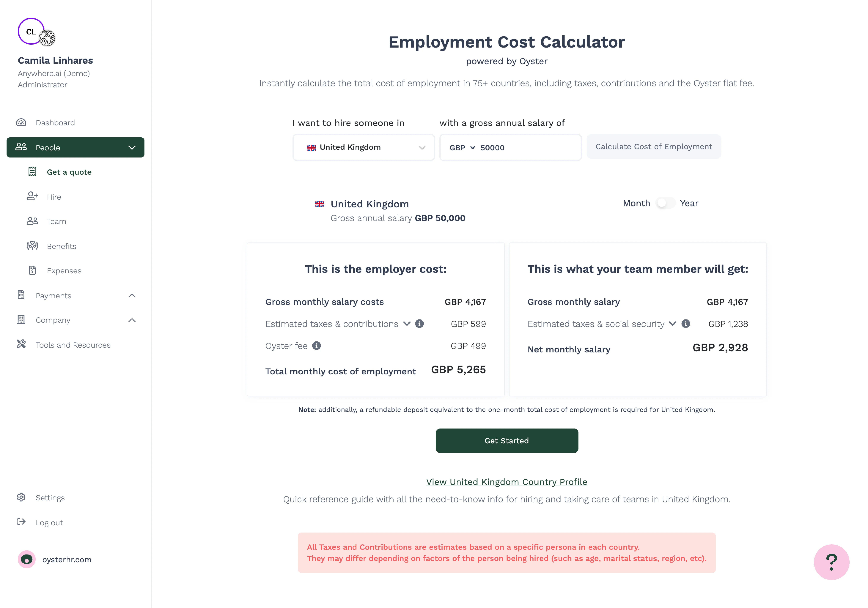The width and height of the screenshot is (868, 608).
Task: View United Kingdom Country Profile link
Action: (x=507, y=482)
